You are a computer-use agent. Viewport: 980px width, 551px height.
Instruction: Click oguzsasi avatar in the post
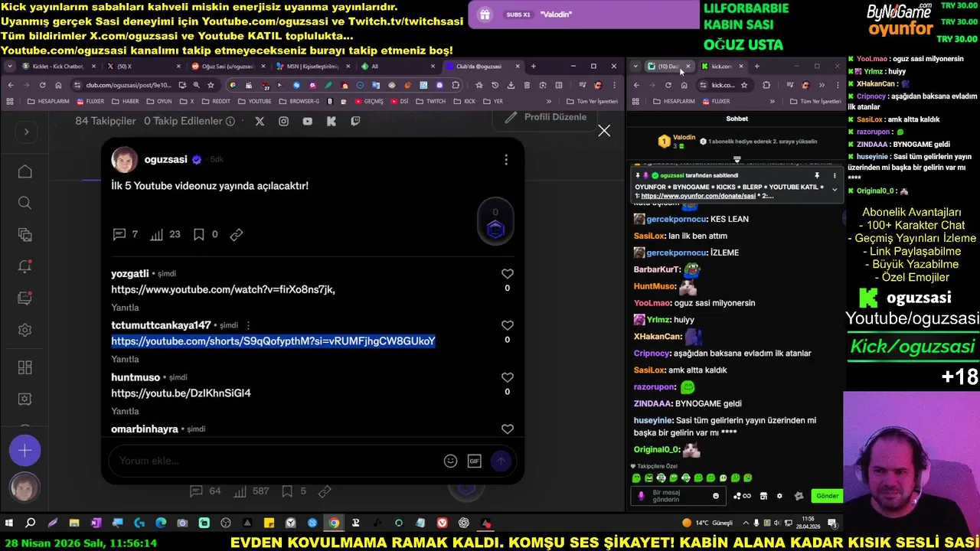pos(125,160)
